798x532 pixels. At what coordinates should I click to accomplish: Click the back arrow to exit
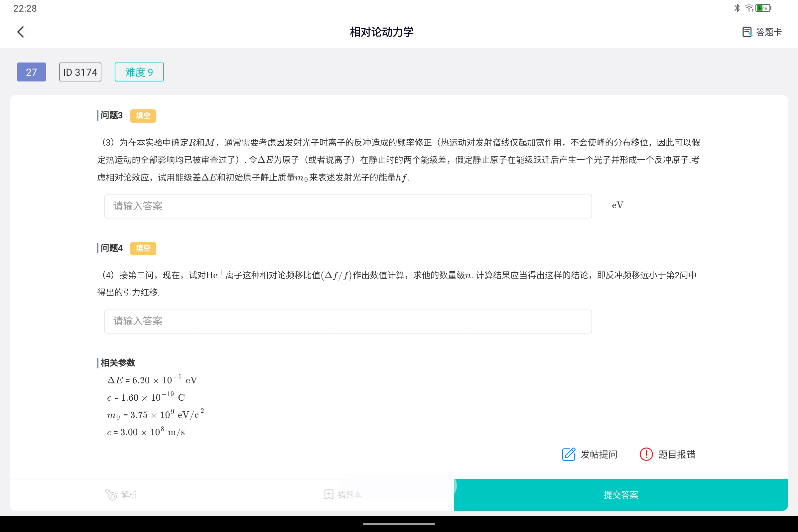point(21,32)
